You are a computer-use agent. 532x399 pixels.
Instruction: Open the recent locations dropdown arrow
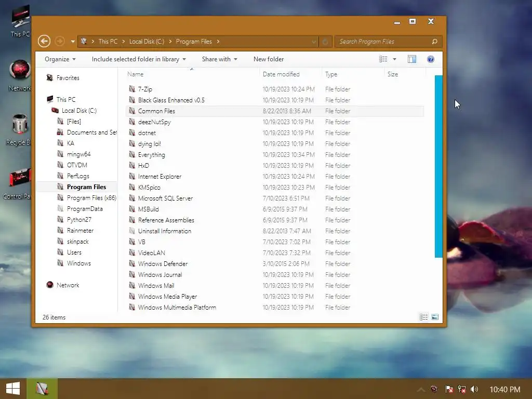click(73, 42)
